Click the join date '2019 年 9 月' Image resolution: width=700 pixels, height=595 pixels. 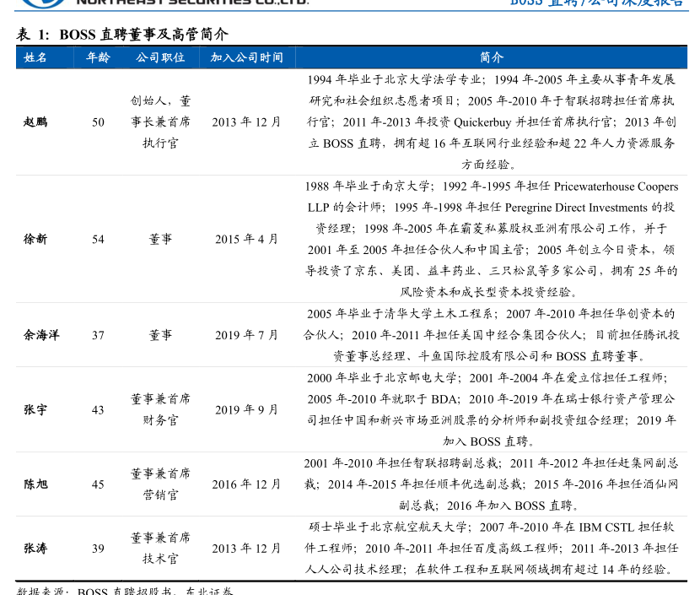coord(246,409)
